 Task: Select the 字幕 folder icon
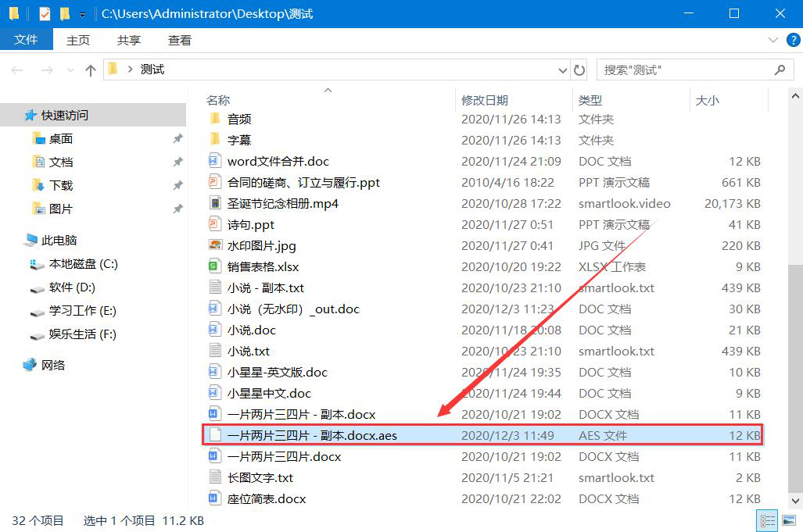click(215, 140)
